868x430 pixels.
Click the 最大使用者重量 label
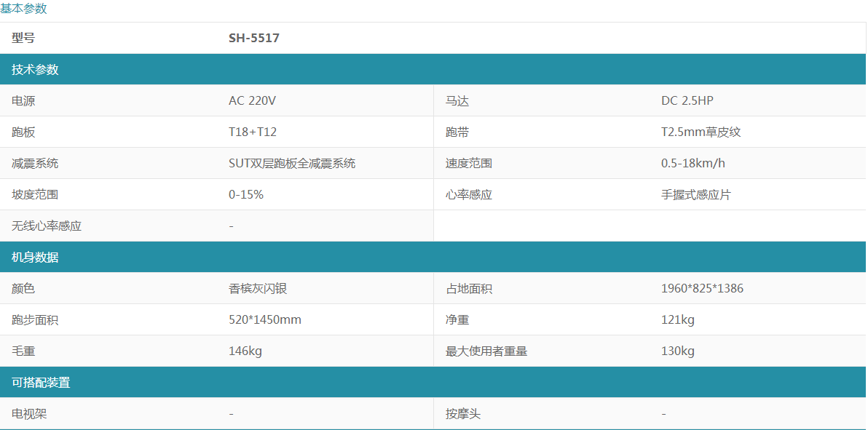click(x=486, y=351)
